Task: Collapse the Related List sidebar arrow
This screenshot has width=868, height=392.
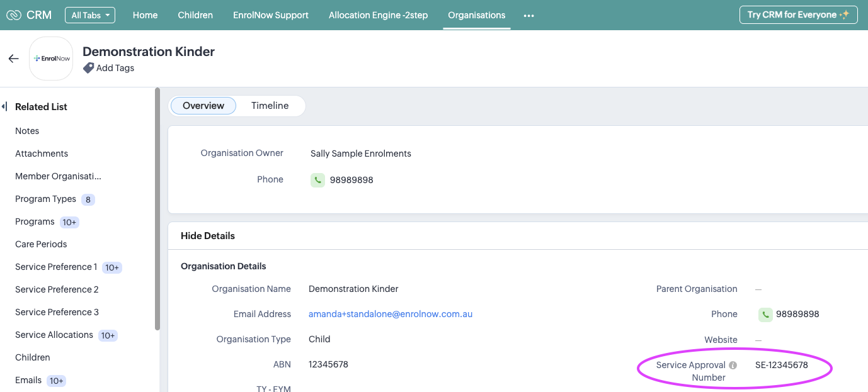Action: click(x=4, y=106)
